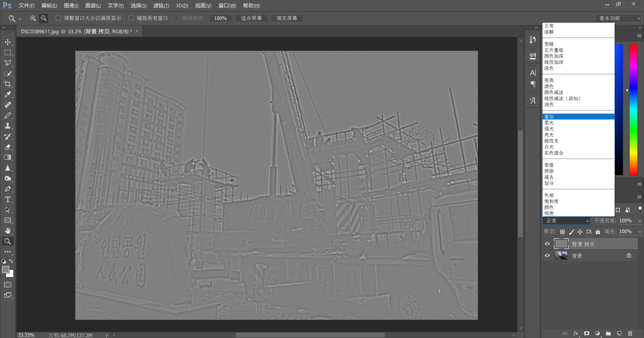Hide the 背景 拷贝 layer
This screenshot has width=644, height=338.
[547, 244]
